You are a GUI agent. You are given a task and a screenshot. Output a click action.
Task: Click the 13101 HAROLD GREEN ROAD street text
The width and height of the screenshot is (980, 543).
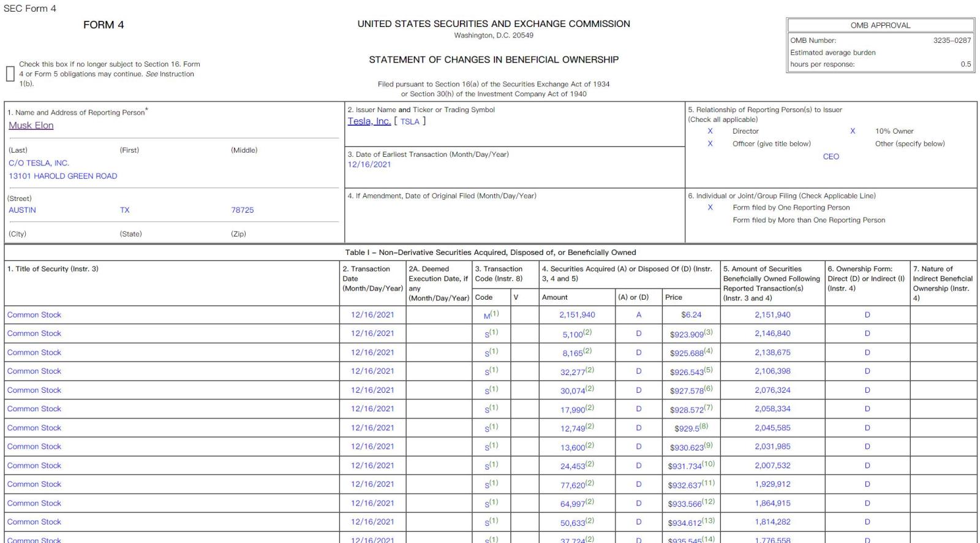[x=63, y=176]
